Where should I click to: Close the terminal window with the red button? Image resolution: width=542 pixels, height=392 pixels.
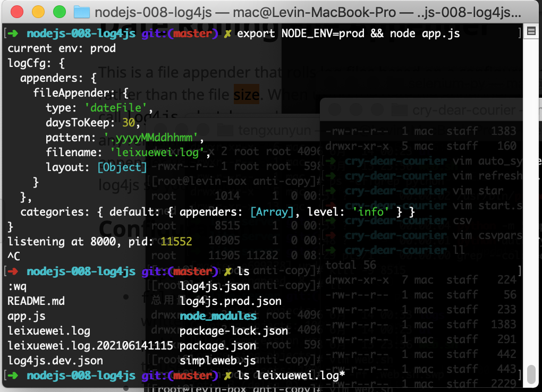tap(17, 12)
